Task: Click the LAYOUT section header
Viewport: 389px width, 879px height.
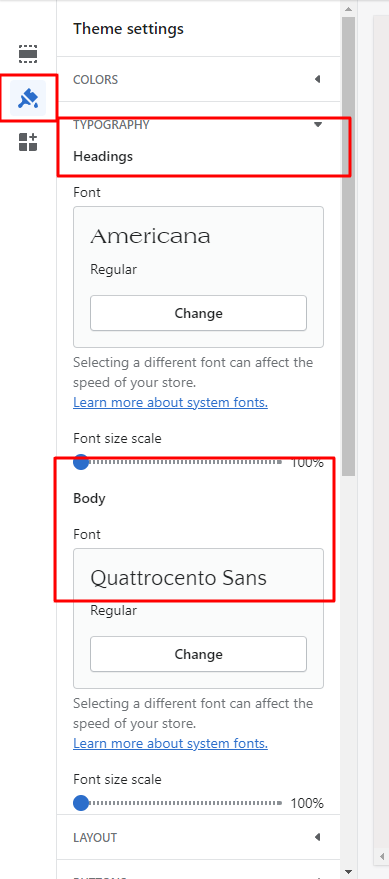Action: point(198,837)
